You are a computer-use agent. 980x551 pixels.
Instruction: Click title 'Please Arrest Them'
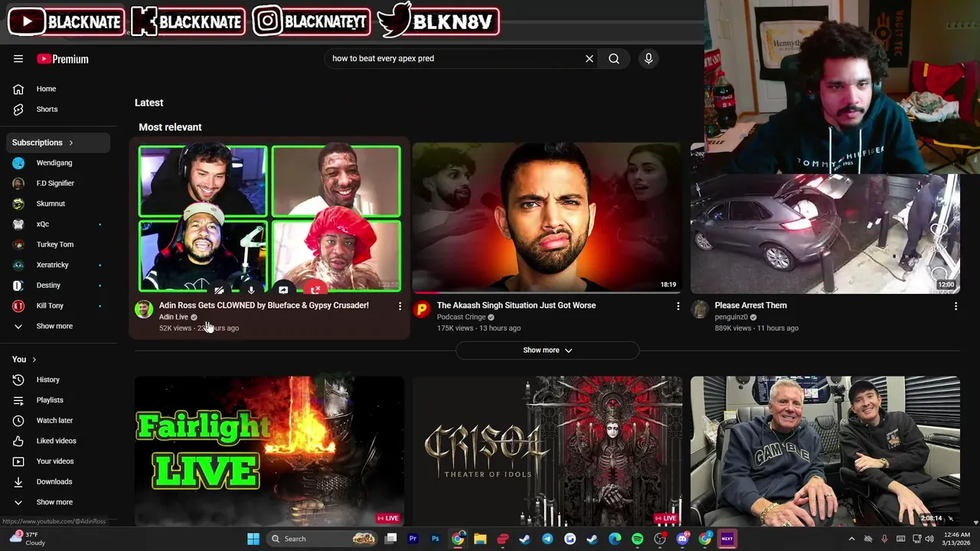[x=751, y=305]
